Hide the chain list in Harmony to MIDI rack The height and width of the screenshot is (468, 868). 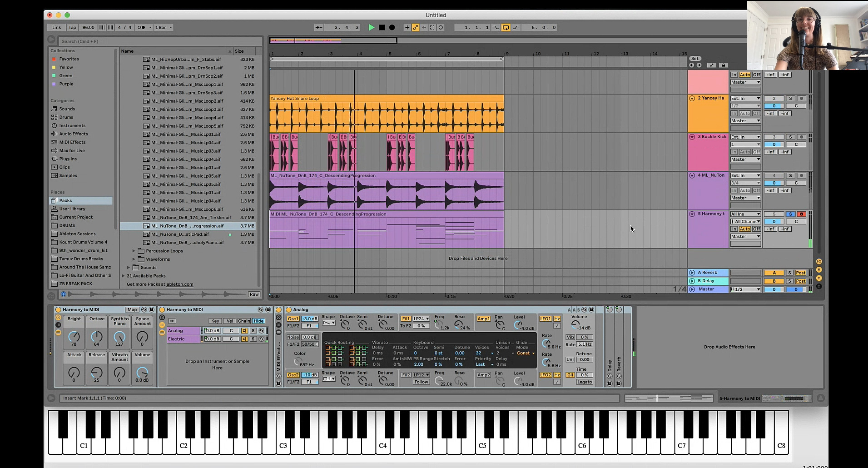(x=258, y=321)
